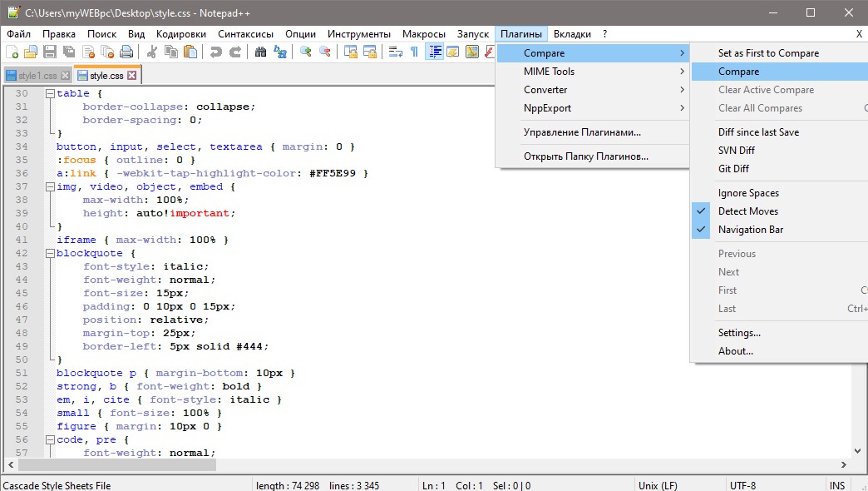Click the Close All documents toolbar icon
This screenshot has height=491, width=868.
(x=107, y=52)
